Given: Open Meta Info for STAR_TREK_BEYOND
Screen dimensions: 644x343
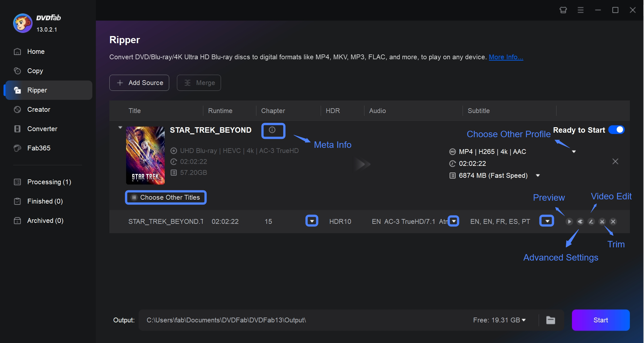Looking at the screenshot, I should click(272, 130).
